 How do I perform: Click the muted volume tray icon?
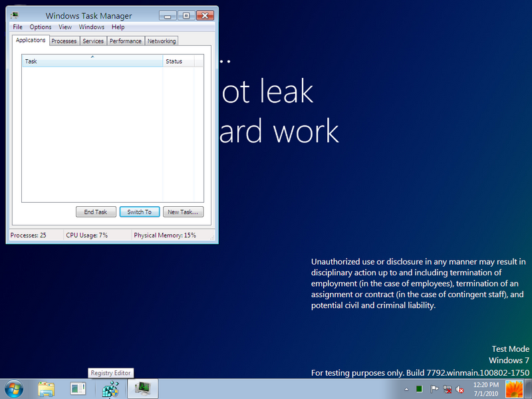click(460, 389)
